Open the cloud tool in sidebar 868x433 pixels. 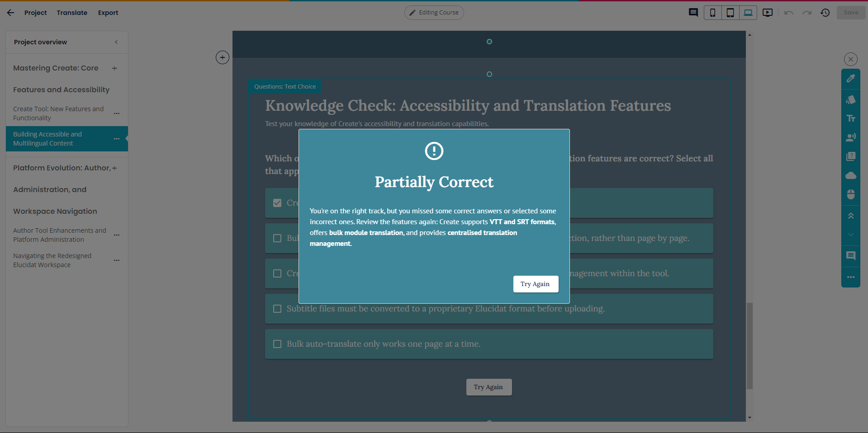pyautogui.click(x=851, y=175)
